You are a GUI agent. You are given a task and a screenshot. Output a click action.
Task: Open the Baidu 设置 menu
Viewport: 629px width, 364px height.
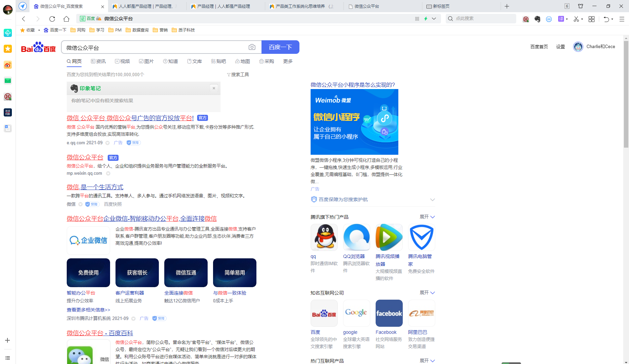561,47
